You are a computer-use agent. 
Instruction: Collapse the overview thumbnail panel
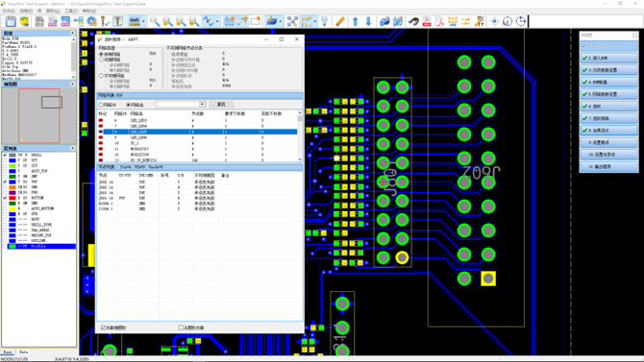(72, 84)
